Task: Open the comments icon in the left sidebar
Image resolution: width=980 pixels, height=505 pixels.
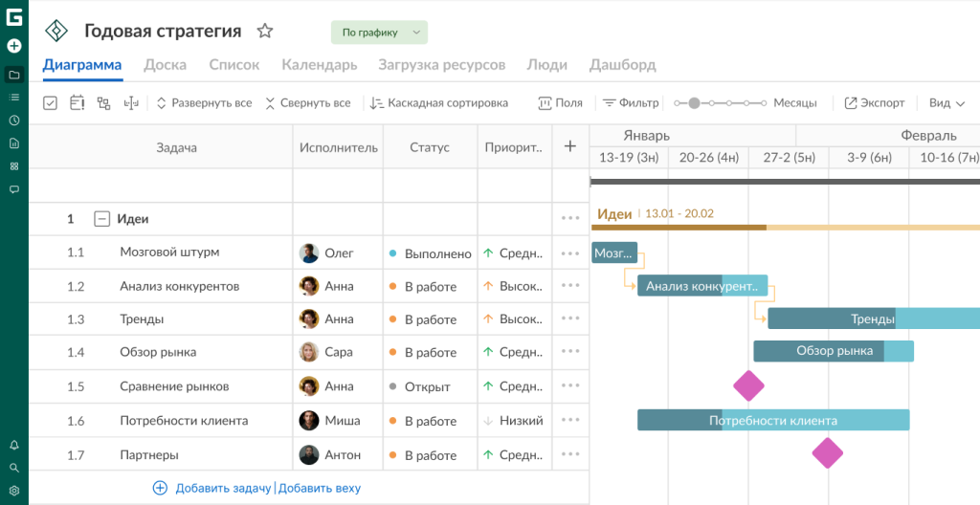Action: click(x=14, y=189)
